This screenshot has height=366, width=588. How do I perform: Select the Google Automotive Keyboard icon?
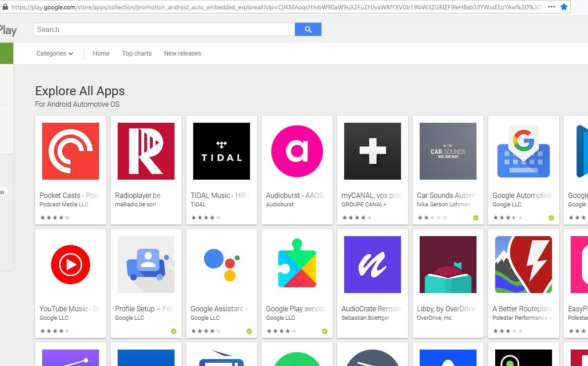[524, 151]
